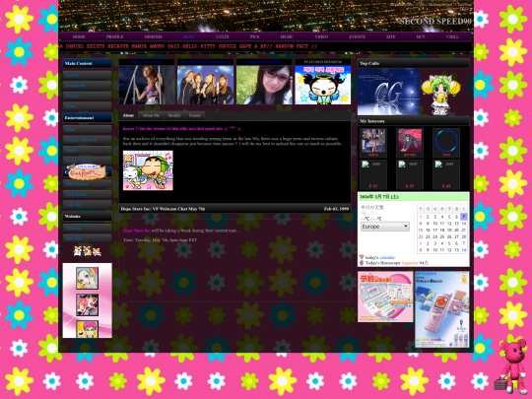Viewport: 532px width, 399px height.
Task: Open Site Info sidebar link
Action: pyautogui.click(x=88, y=238)
